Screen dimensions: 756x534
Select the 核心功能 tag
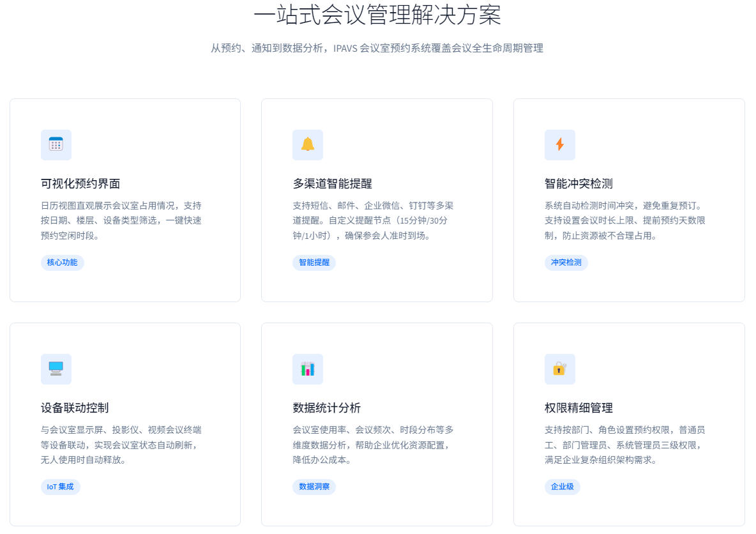tap(62, 263)
